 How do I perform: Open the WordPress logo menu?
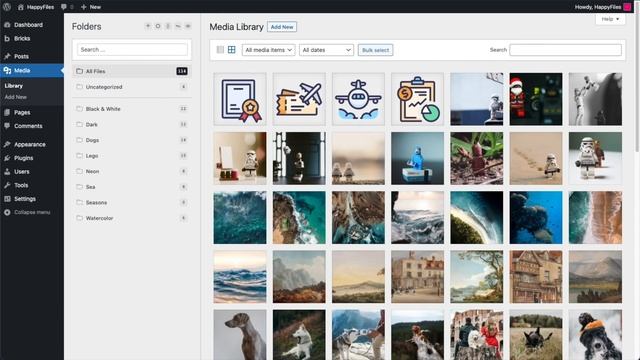pyautogui.click(x=7, y=7)
